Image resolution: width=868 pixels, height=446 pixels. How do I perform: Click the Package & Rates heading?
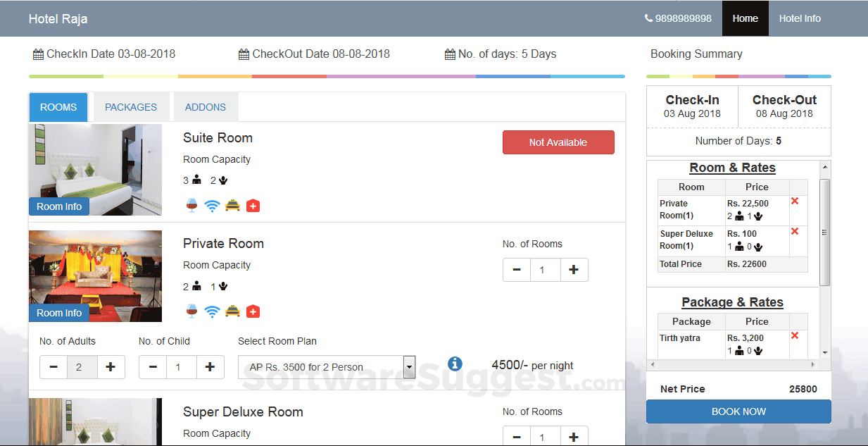click(732, 302)
